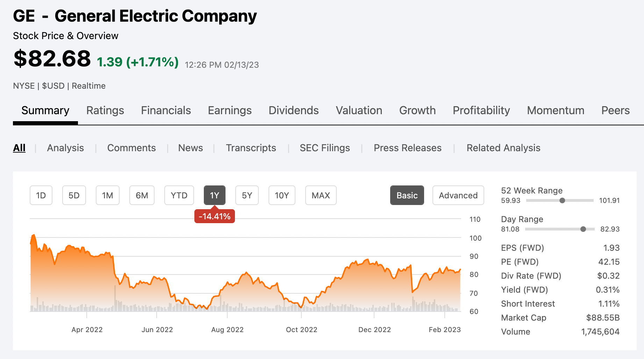Viewport: 644px width, 359px height.
Task: Switch to the Ratings tab
Action: point(105,110)
